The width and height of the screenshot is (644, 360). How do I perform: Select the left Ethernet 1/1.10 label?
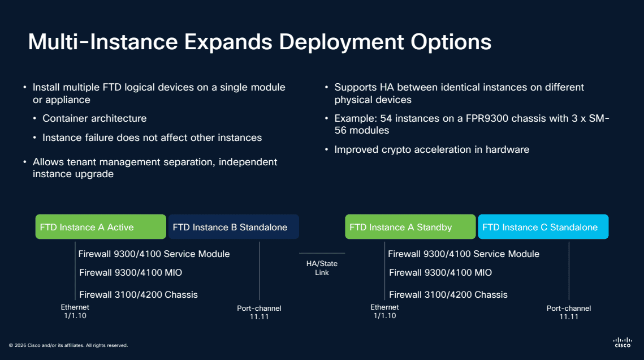point(74,311)
